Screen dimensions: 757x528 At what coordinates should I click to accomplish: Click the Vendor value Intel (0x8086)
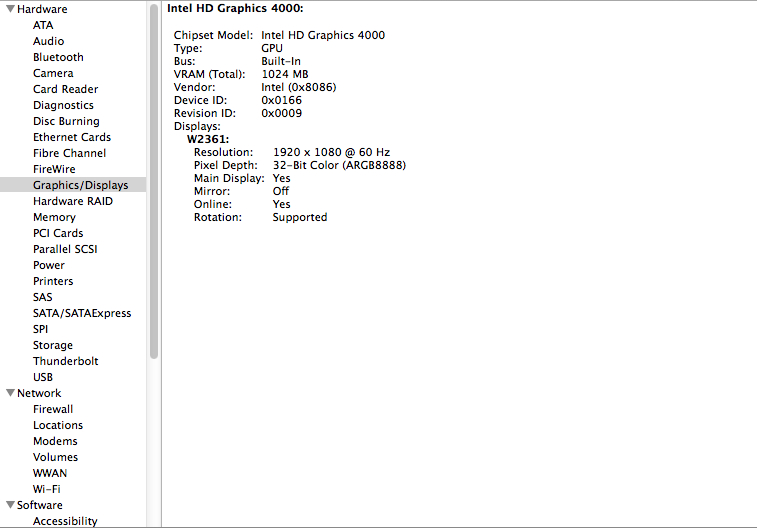299,87
